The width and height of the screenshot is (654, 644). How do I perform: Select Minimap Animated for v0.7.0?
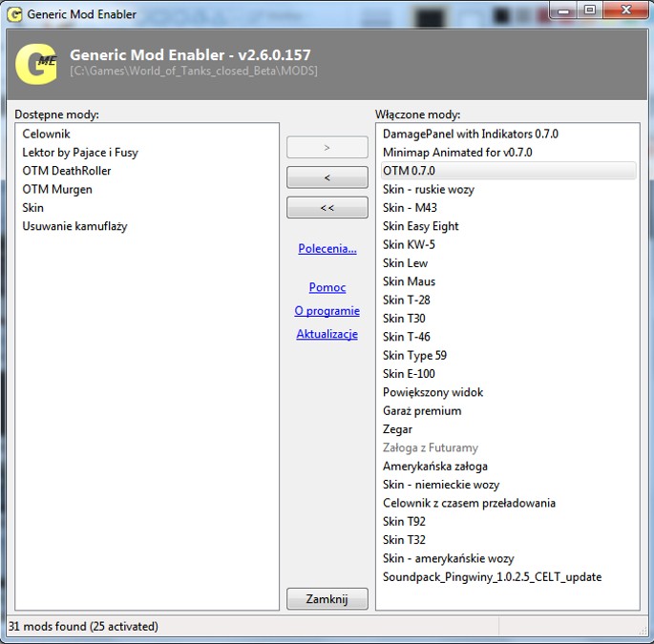457,153
